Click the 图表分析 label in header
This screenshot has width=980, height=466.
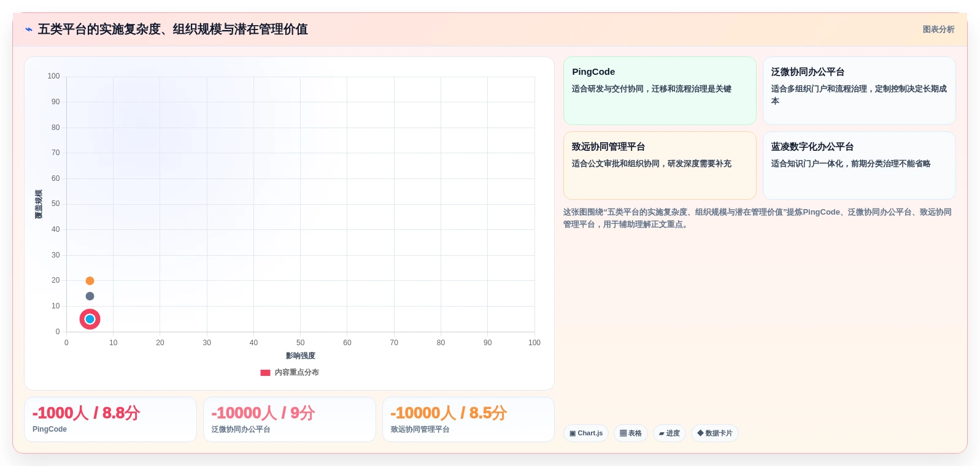click(x=938, y=29)
